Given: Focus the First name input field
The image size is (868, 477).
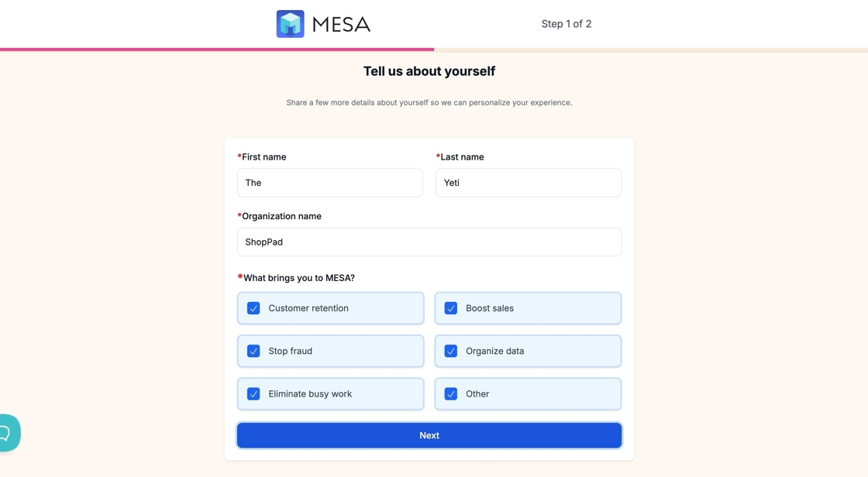Looking at the screenshot, I should click(x=330, y=183).
